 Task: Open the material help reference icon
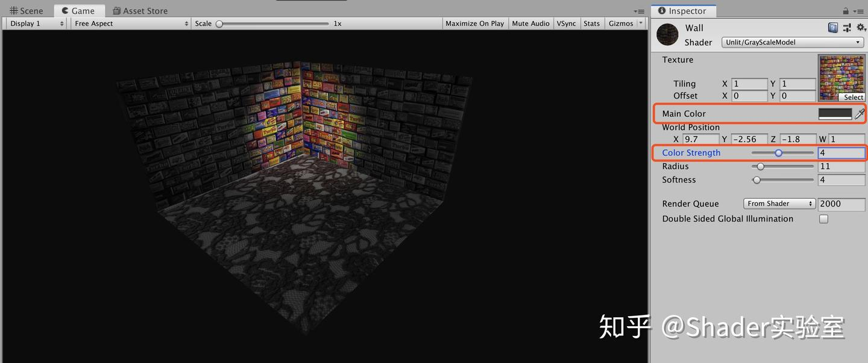pos(833,28)
